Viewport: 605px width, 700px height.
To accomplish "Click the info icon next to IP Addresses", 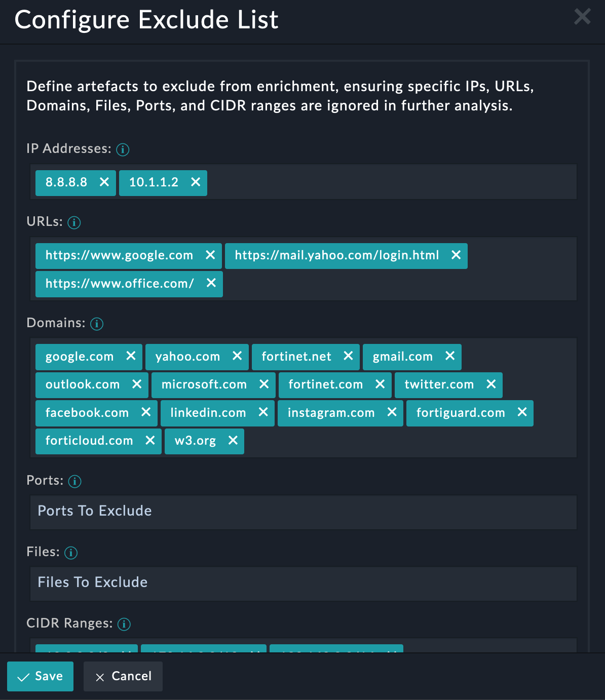I will tap(123, 149).
